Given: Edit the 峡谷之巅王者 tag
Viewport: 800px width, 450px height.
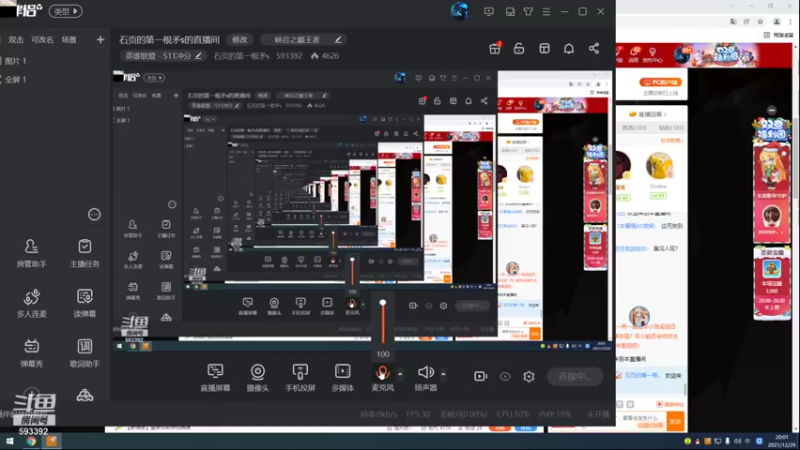Looking at the screenshot, I should [x=303, y=39].
